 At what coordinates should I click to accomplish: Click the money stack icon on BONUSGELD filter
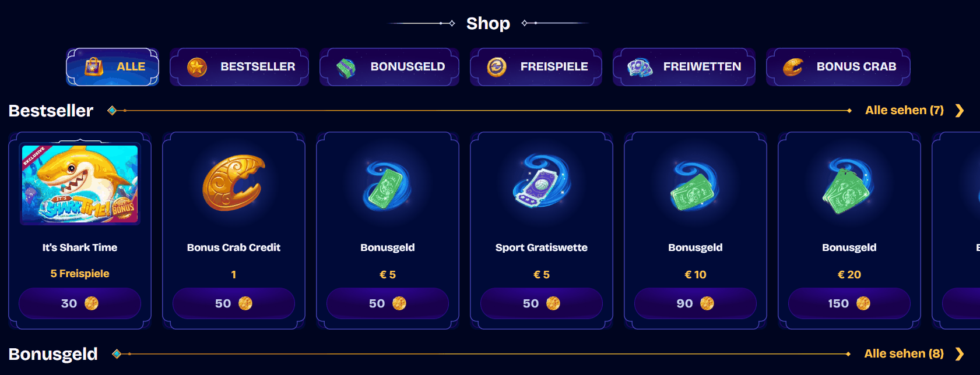[347, 66]
